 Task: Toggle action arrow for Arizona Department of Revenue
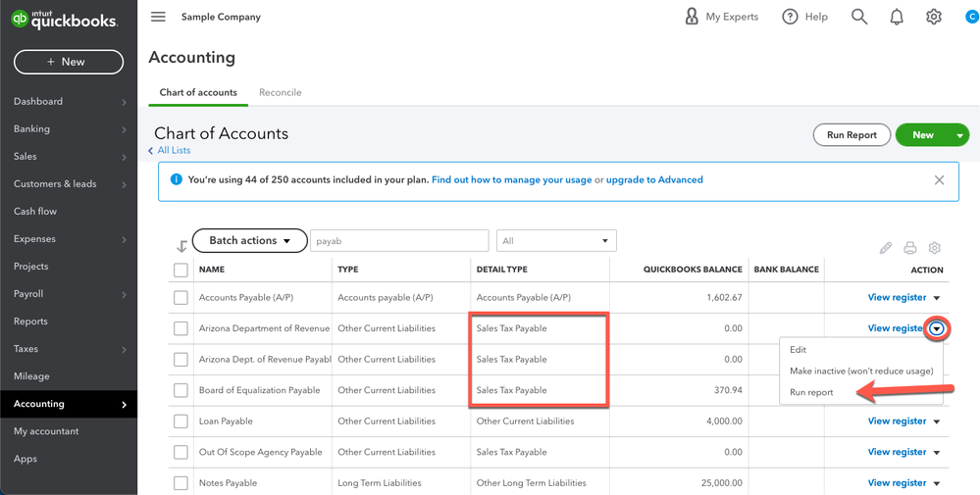pyautogui.click(x=936, y=328)
